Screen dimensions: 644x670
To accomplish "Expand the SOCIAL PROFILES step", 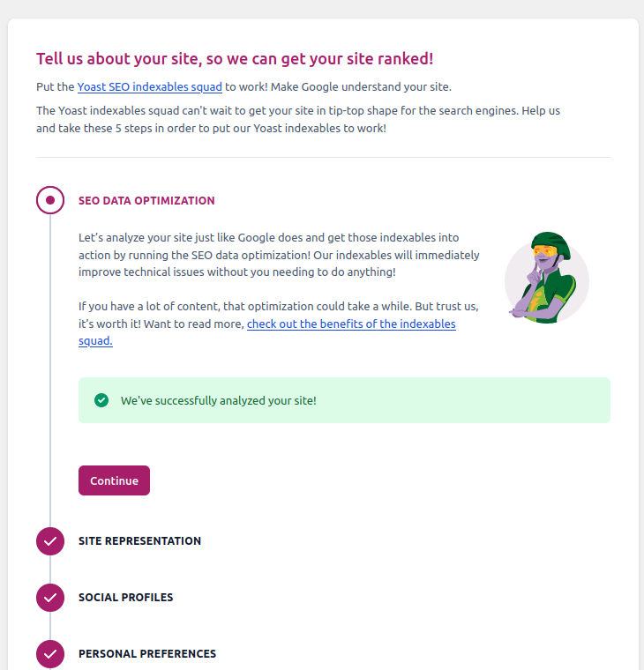I will 126,598.
